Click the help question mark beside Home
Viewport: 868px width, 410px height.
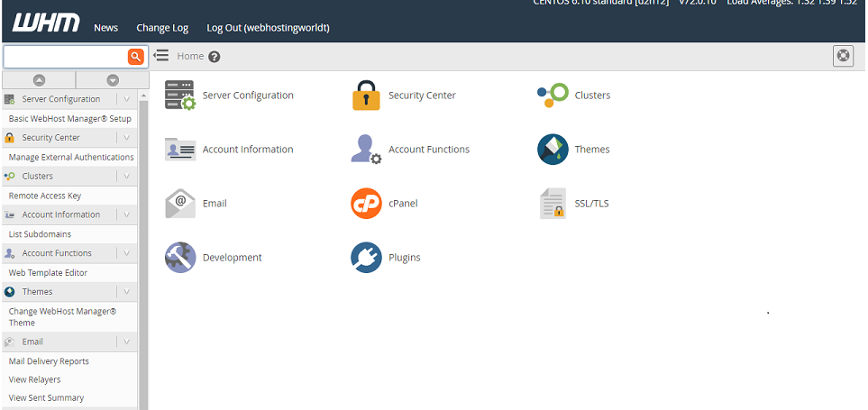215,57
